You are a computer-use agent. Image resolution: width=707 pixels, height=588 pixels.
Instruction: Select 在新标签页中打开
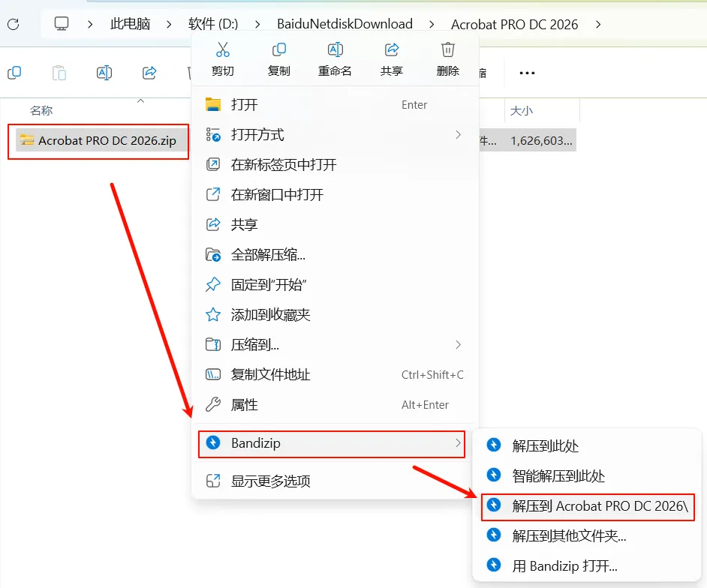pyautogui.click(x=335, y=164)
